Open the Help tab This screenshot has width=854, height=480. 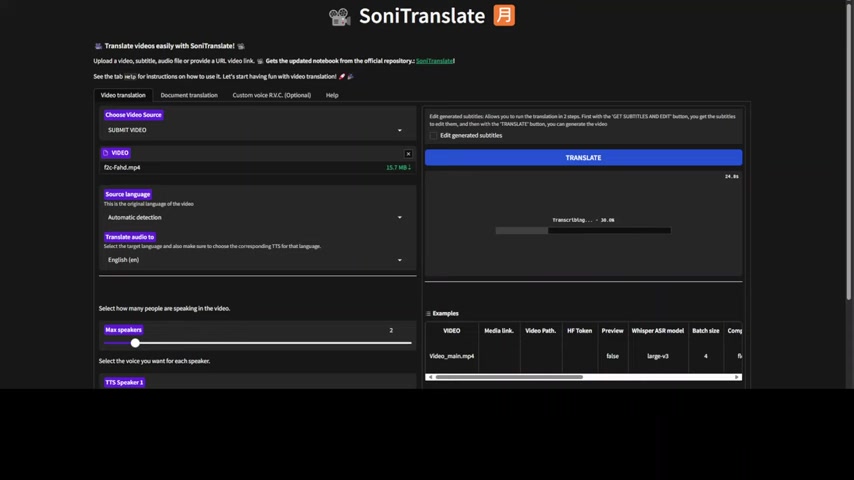click(x=332, y=95)
